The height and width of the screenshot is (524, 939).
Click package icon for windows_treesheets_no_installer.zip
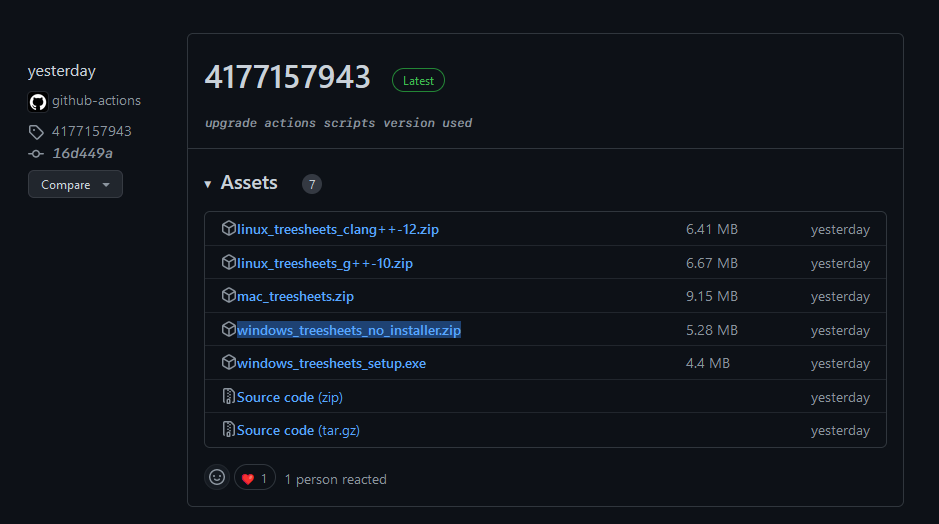tap(228, 329)
